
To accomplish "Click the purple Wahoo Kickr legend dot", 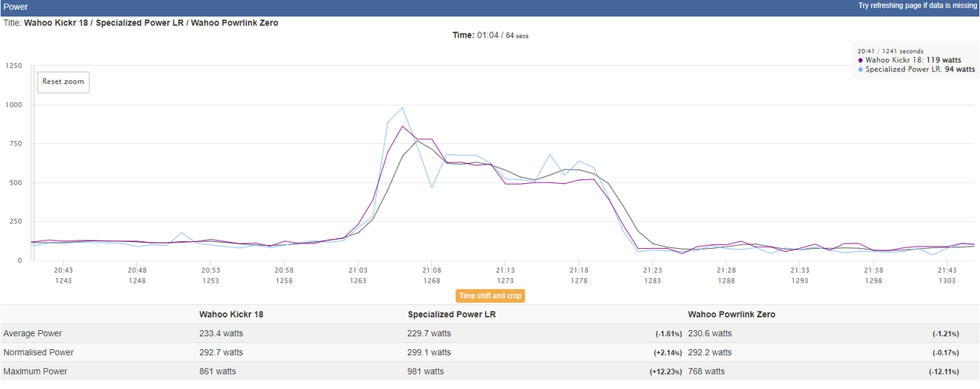I will tap(861, 60).
